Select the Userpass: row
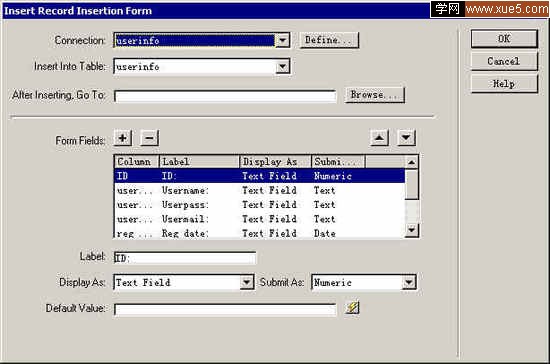The width and height of the screenshot is (550, 364). coord(260,205)
